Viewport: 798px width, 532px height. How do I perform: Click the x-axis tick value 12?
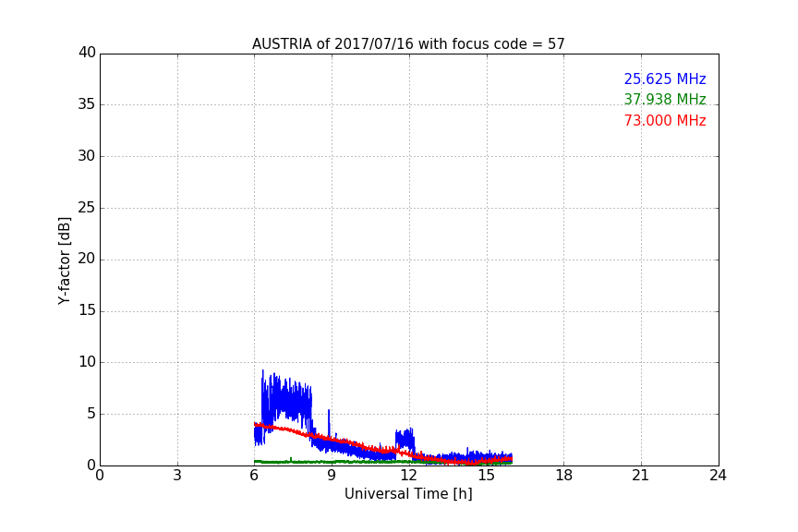[x=409, y=476]
